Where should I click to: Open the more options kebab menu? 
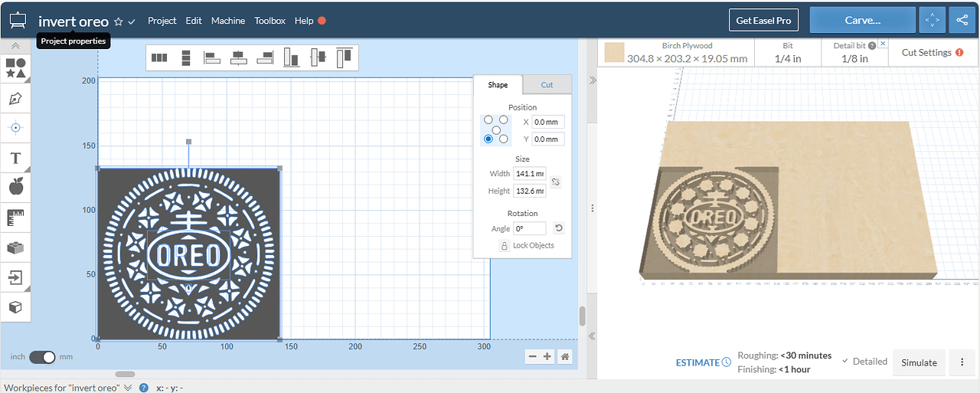[961, 362]
